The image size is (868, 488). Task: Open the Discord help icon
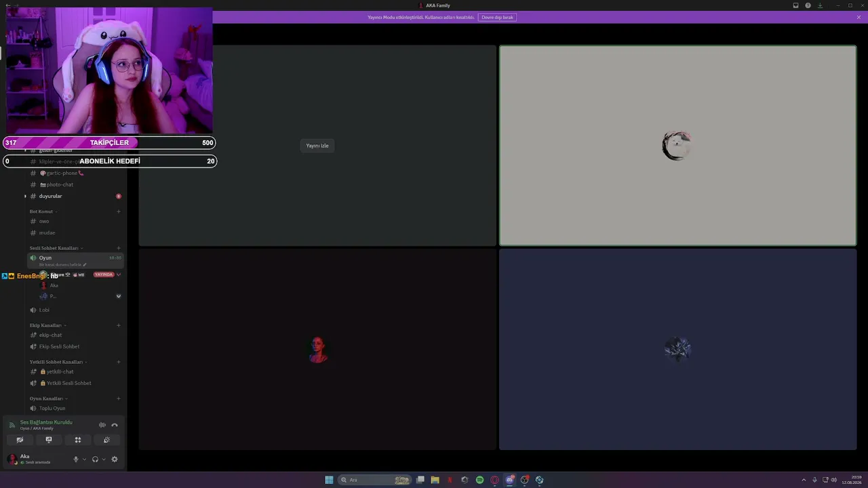(808, 5)
